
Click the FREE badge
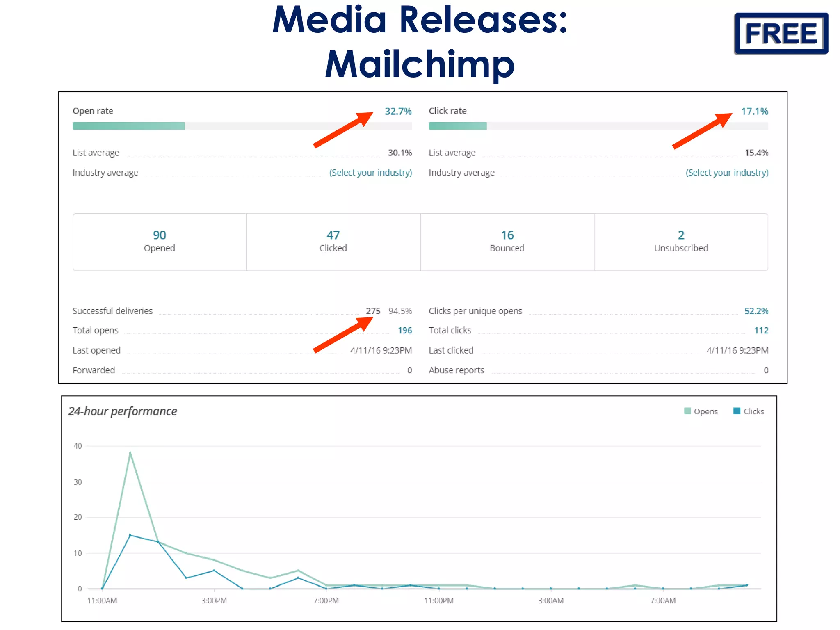click(781, 33)
